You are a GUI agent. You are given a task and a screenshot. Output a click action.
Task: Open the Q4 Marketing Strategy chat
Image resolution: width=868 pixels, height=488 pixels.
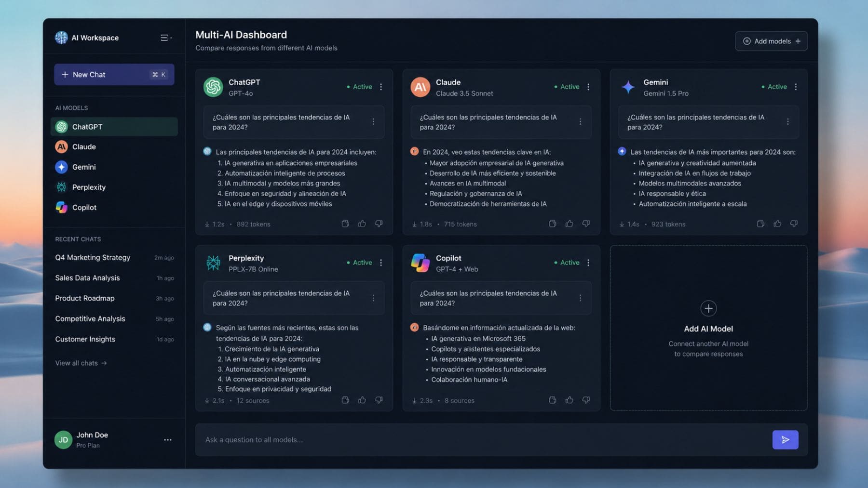[x=114, y=258]
